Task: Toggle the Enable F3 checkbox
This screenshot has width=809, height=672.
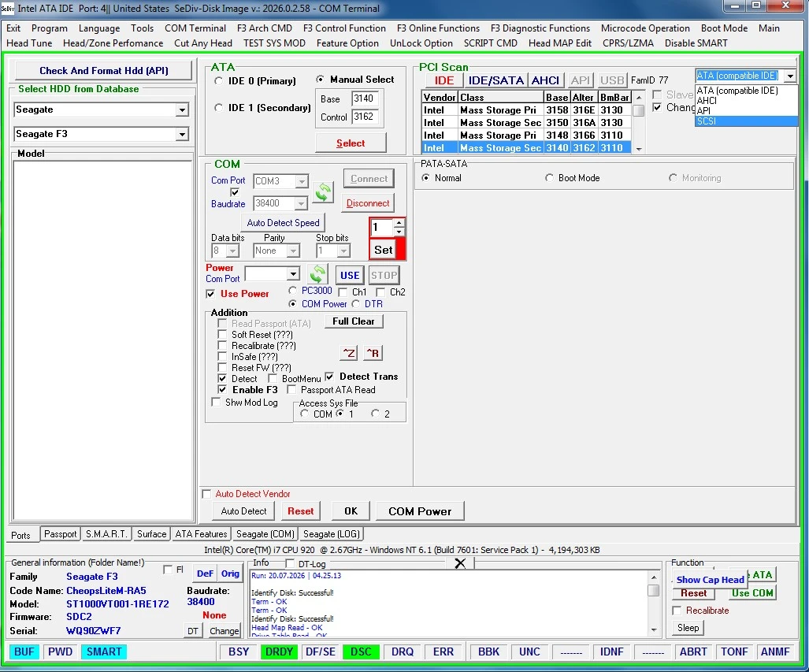Action: click(222, 390)
